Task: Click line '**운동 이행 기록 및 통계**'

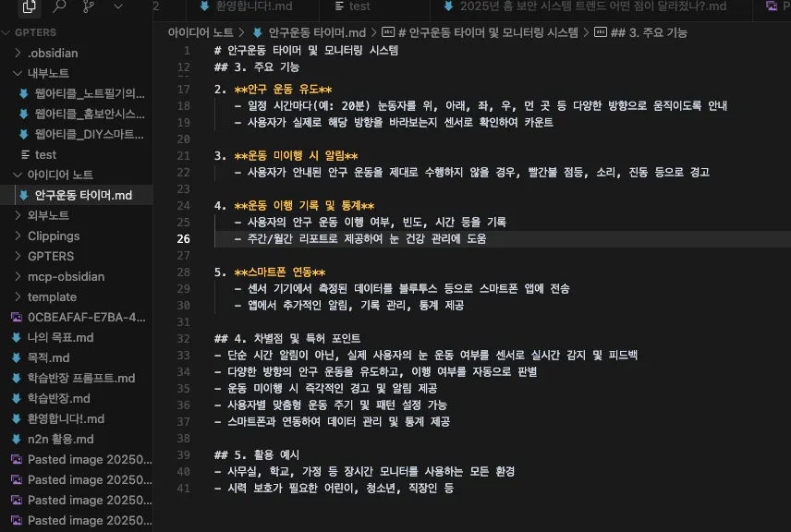Action: pyautogui.click(x=304, y=206)
